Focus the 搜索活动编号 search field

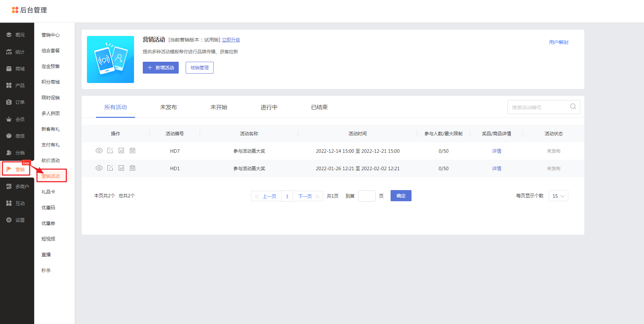click(538, 107)
